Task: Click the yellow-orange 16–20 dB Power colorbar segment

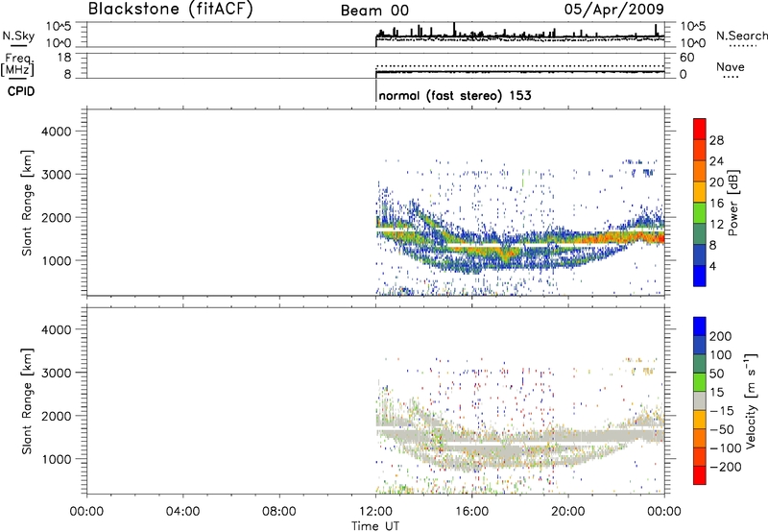Action: pyautogui.click(x=700, y=191)
